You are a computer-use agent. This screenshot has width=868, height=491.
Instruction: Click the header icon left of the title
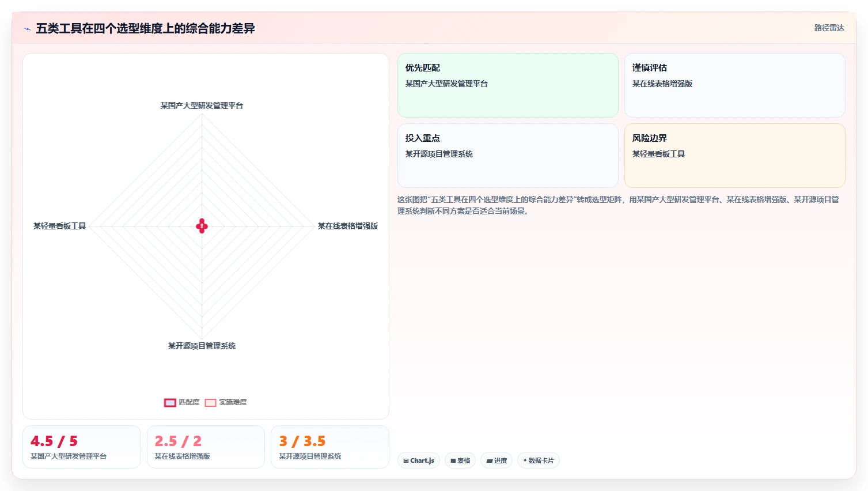point(27,29)
